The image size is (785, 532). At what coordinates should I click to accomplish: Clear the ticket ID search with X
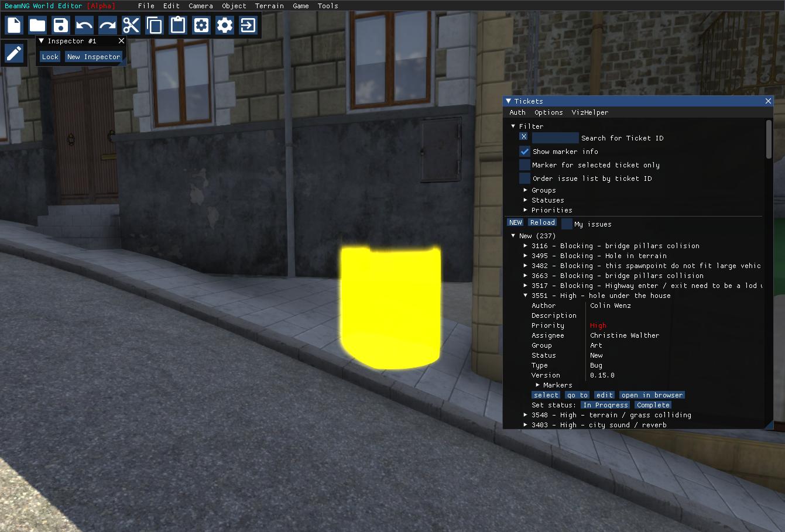523,136
